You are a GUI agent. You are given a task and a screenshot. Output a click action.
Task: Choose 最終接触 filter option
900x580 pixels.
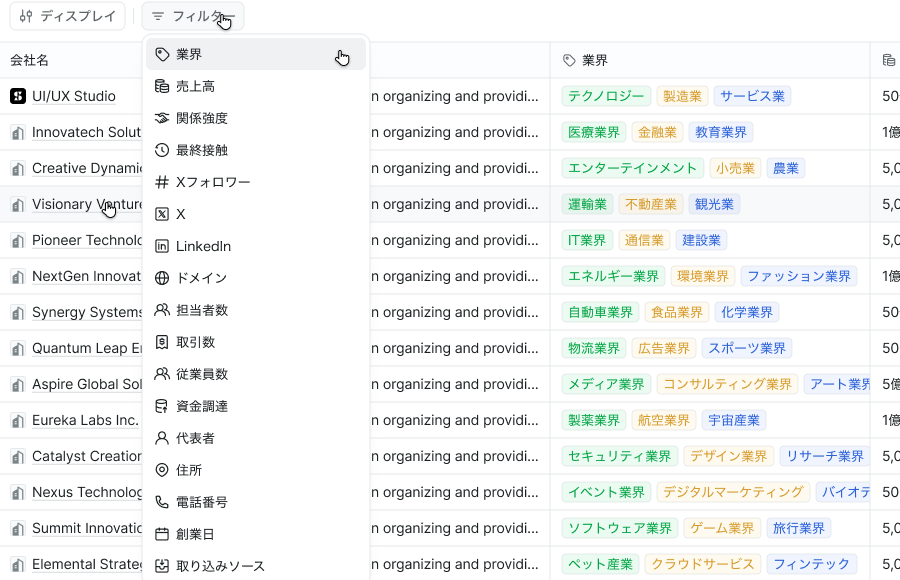coord(255,150)
